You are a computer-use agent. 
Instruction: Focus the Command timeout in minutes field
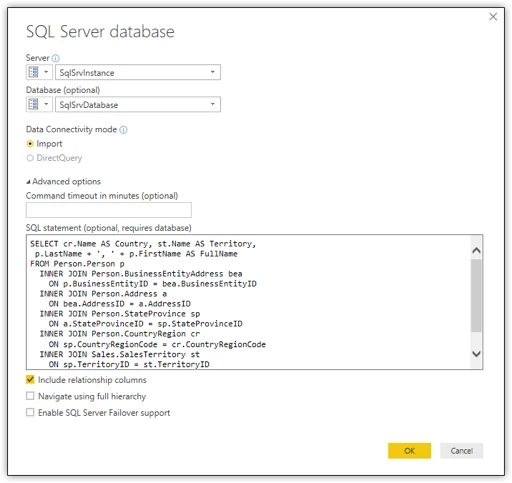109,210
